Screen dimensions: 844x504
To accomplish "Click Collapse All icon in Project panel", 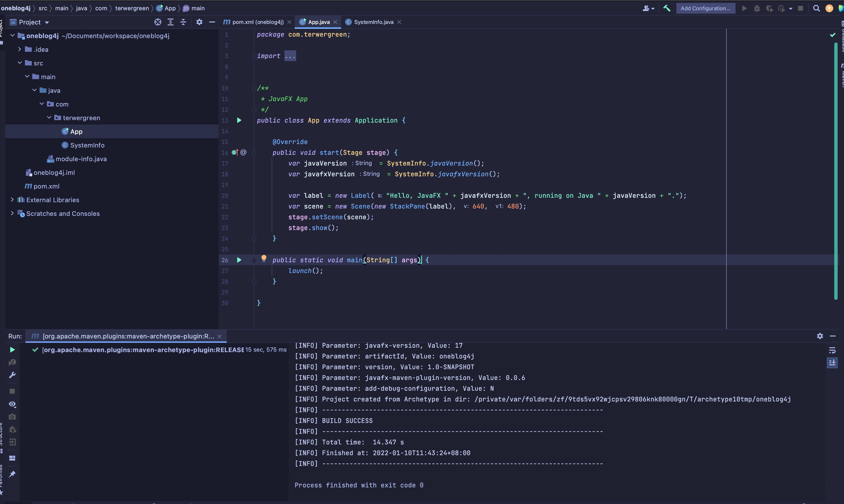I will pos(184,22).
